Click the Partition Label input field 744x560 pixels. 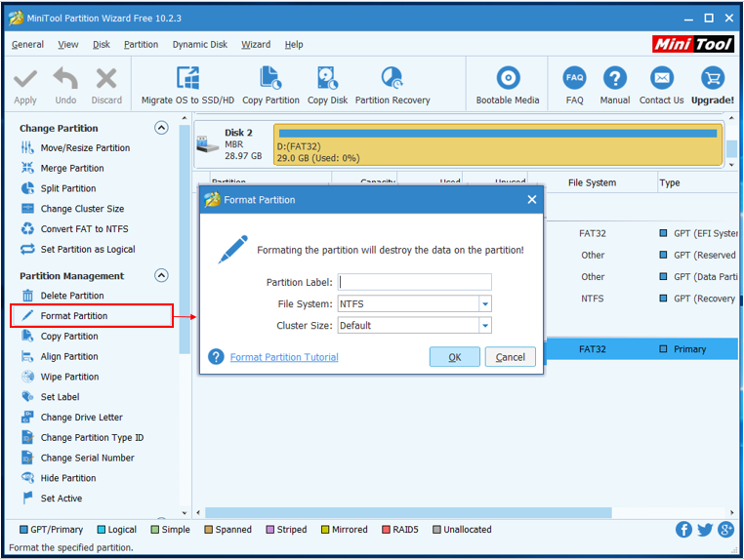[414, 282]
